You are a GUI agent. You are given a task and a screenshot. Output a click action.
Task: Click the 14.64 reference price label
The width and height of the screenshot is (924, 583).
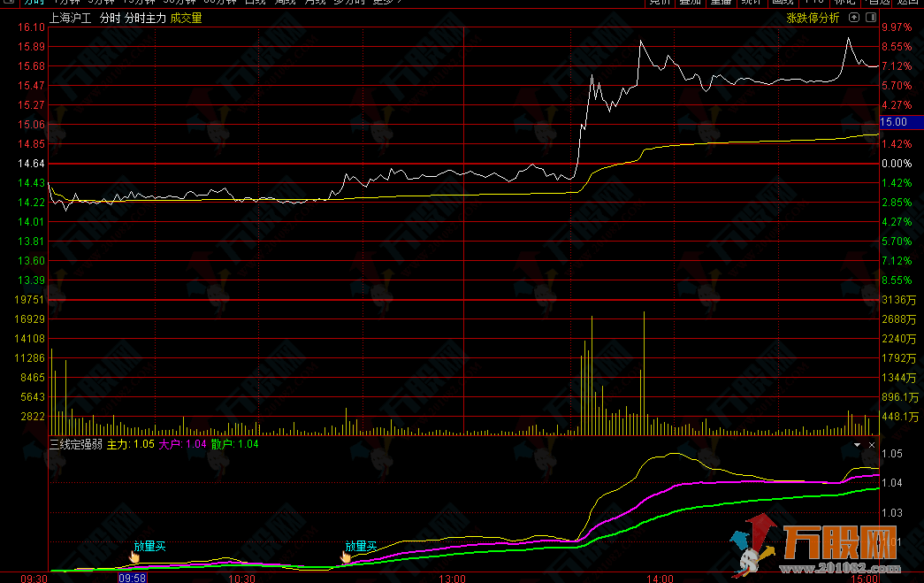coord(31,164)
